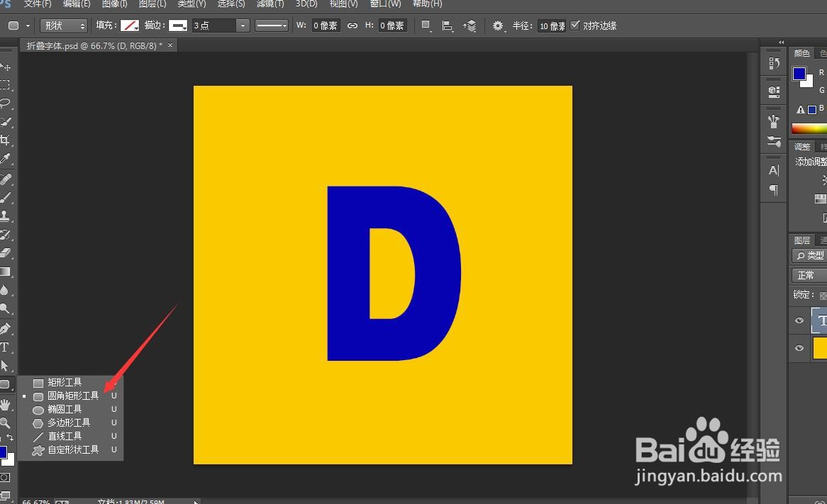
Task: Click the 半径 radius input field
Action: (x=552, y=26)
